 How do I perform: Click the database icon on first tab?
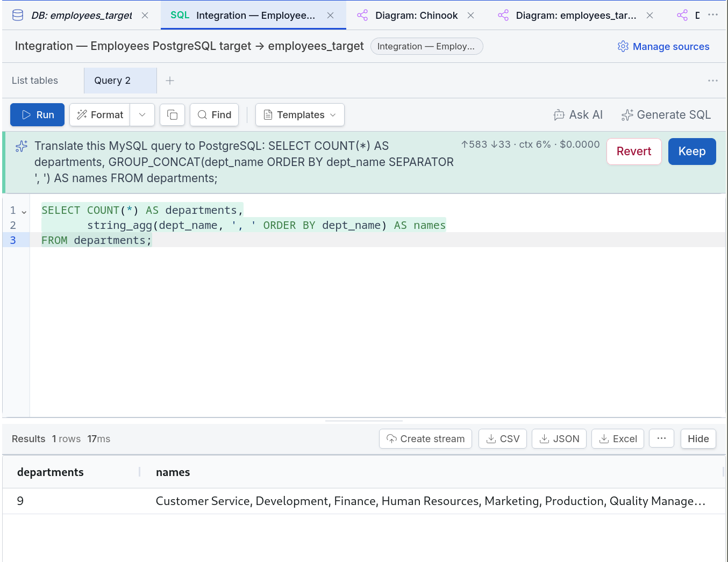click(18, 15)
